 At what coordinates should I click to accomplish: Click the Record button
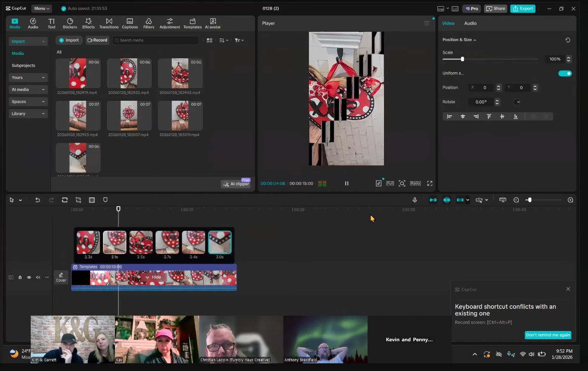coord(97,40)
